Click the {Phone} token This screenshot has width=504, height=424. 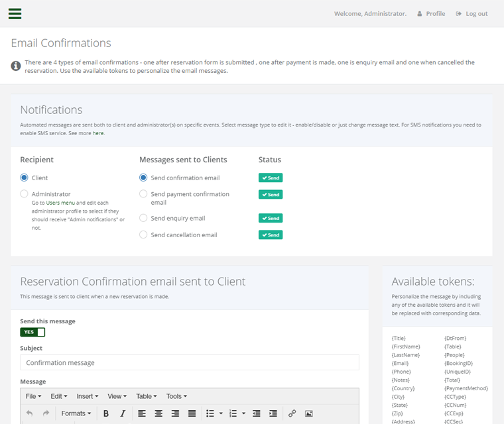401,372
